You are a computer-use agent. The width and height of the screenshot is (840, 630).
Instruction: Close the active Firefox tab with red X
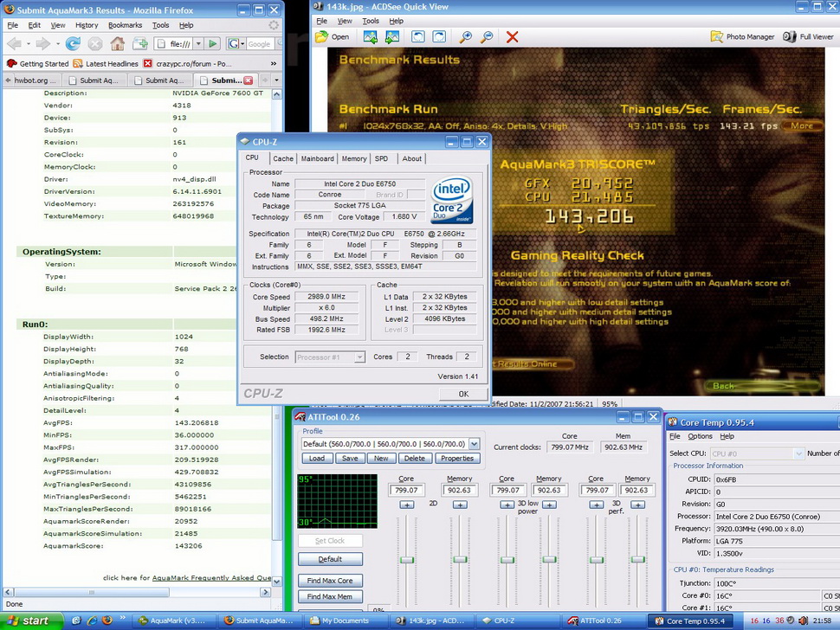(248, 80)
